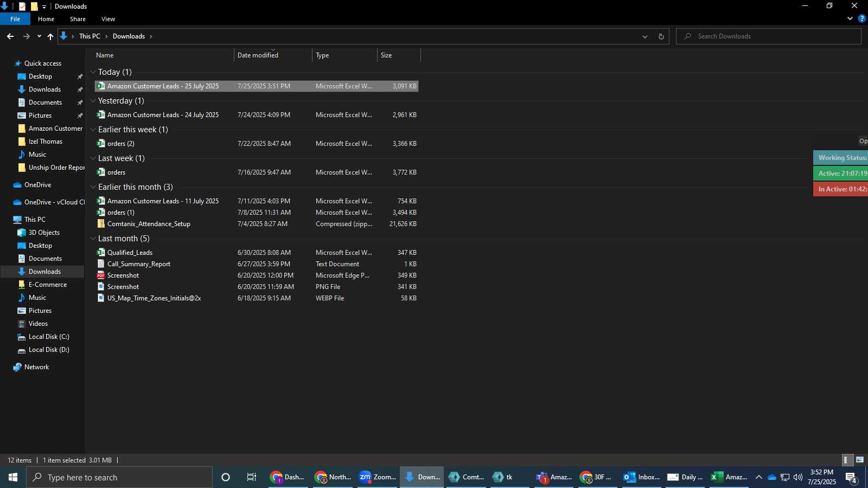
Task: Open the Share ribbon tab
Action: (x=78, y=19)
